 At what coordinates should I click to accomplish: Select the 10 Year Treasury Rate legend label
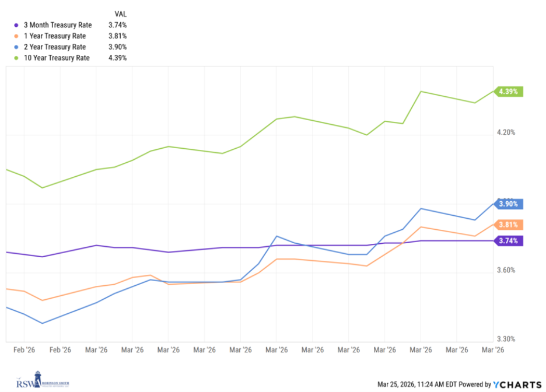[x=57, y=58]
